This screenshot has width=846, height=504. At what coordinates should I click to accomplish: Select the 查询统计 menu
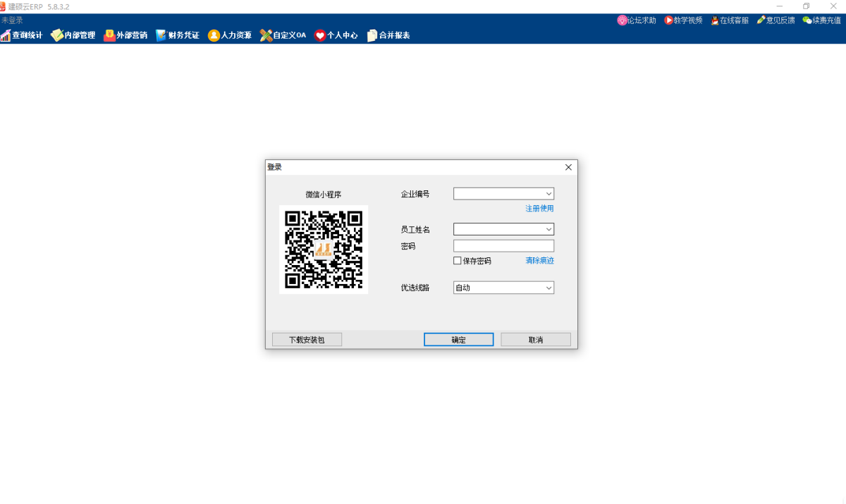coord(22,34)
